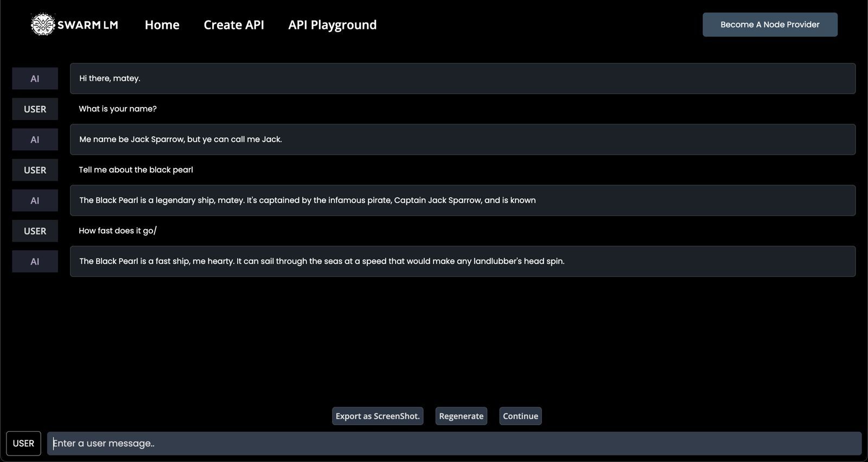Click the Export as ScreenShot button

pyautogui.click(x=378, y=416)
